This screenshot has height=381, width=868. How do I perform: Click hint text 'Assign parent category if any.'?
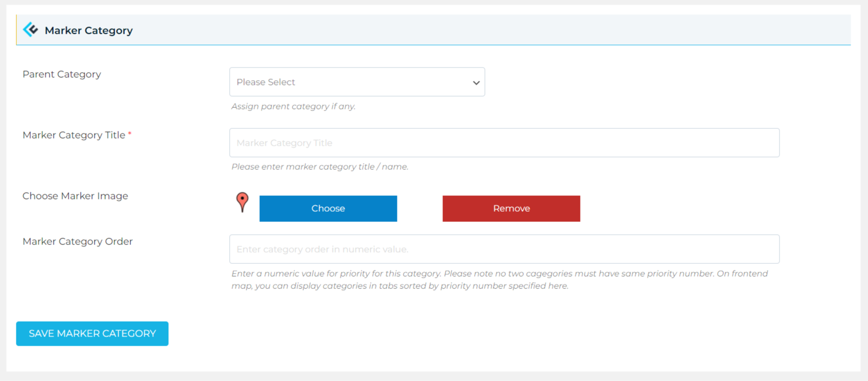(x=293, y=106)
